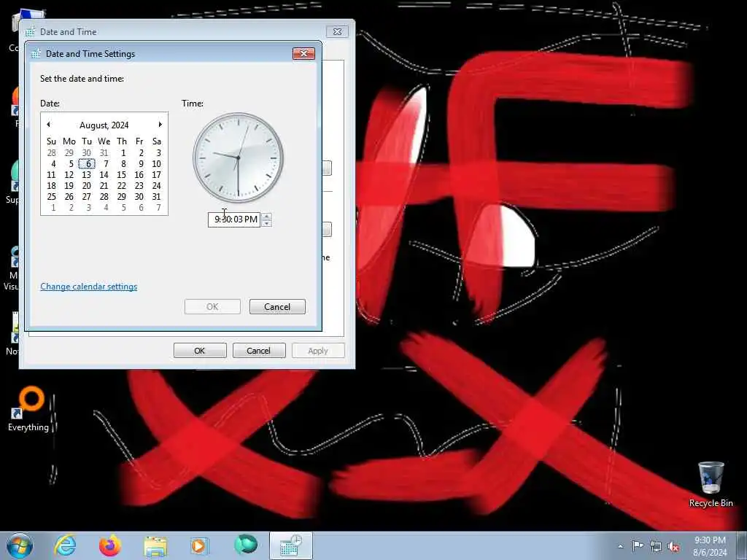The height and width of the screenshot is (560, 747).
Task: Select August 8 in the calendar
Action: [123, 164]
